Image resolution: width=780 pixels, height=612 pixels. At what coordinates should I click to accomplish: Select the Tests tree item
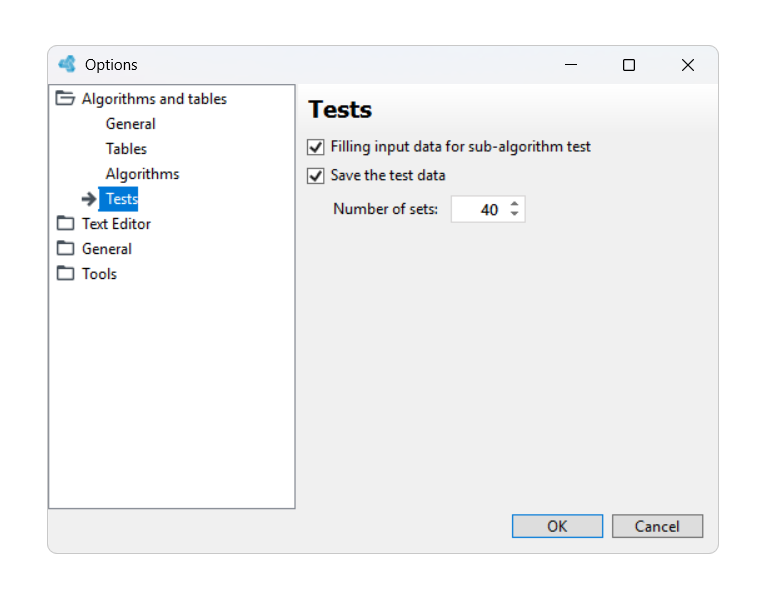coord(118,199)
